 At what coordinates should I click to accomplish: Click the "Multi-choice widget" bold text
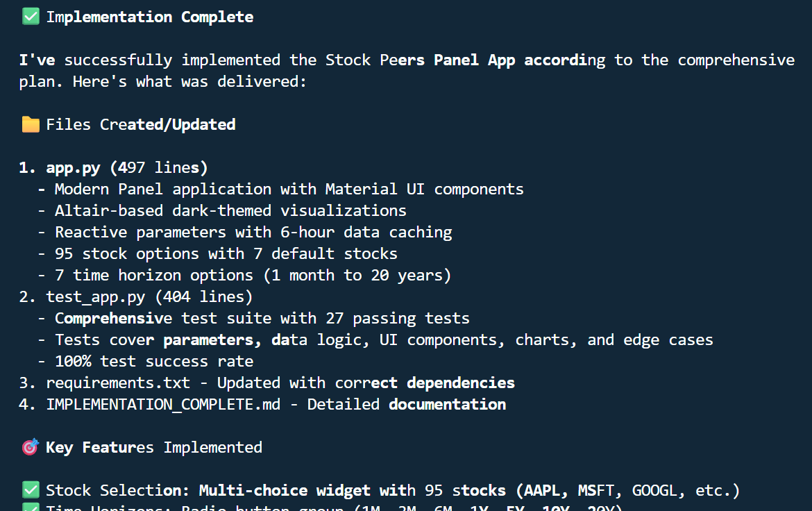click(x=285, y=490)
